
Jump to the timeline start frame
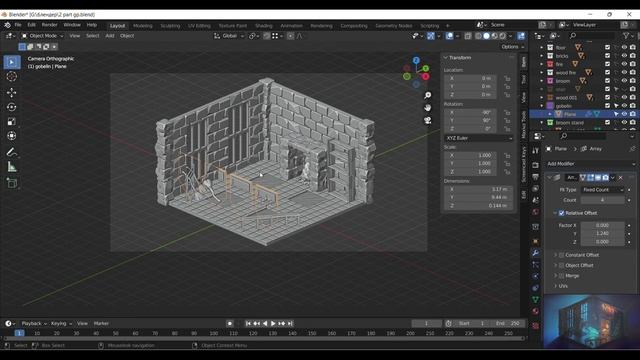(248, 323)
